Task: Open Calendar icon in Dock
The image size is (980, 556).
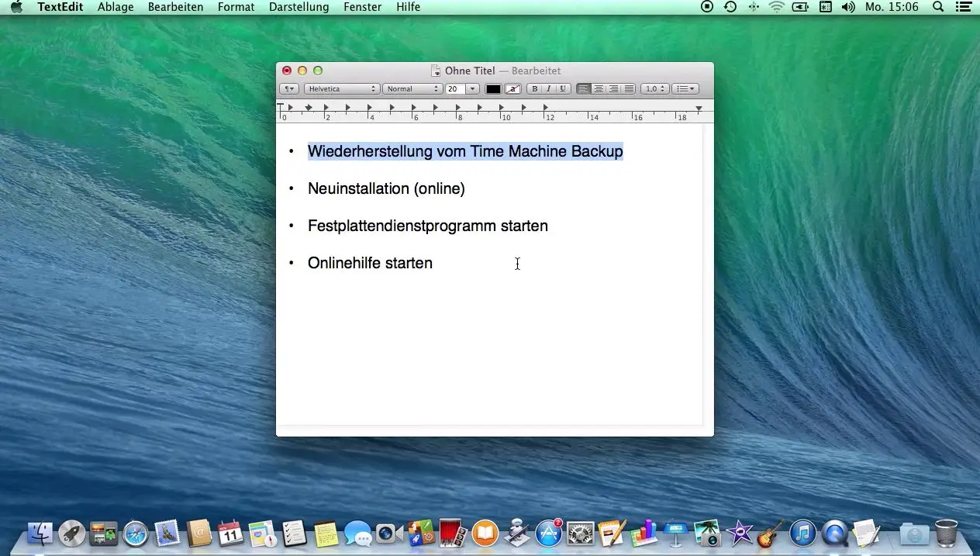Action: point(231,533)
